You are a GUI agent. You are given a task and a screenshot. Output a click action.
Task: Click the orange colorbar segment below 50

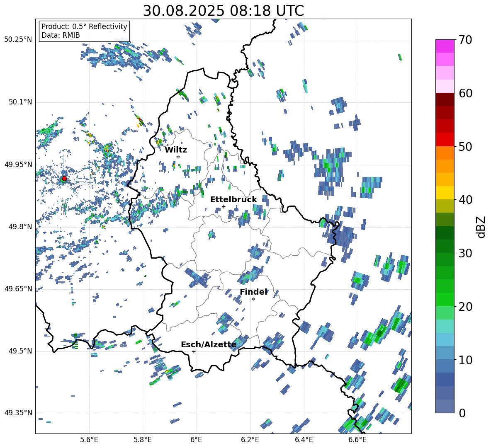[x=445, y=153]
